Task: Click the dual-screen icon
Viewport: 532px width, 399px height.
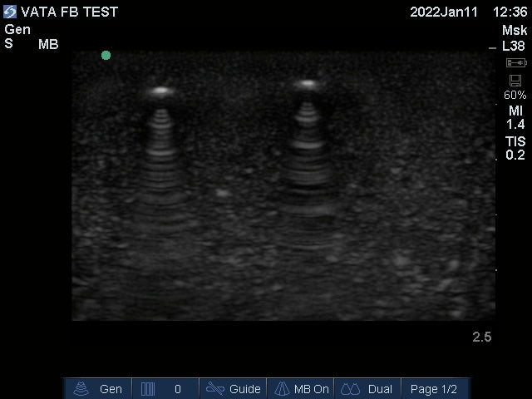Action: point(350,389)
